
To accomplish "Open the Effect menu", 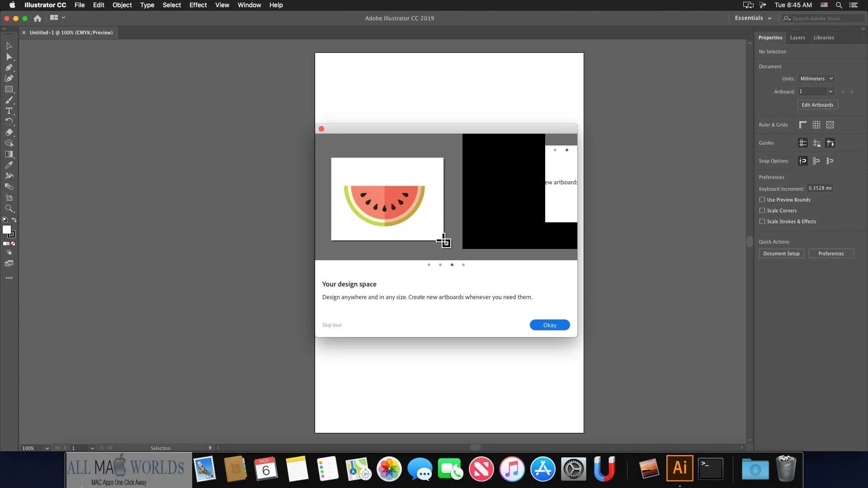I will pyautogui.click(x=198, y=5).
